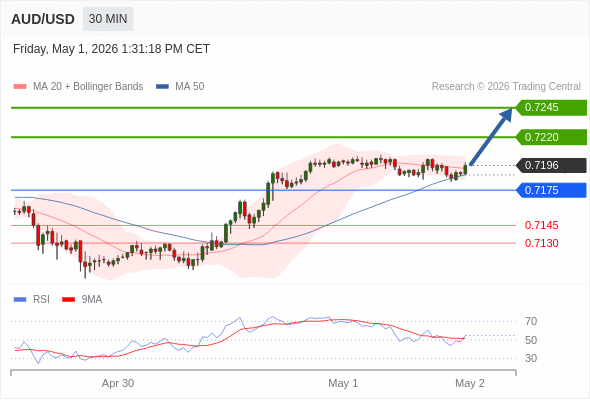590x400 pixels.
Task: Select the 0.7245 green resistance label
Action: coord(551,108)
